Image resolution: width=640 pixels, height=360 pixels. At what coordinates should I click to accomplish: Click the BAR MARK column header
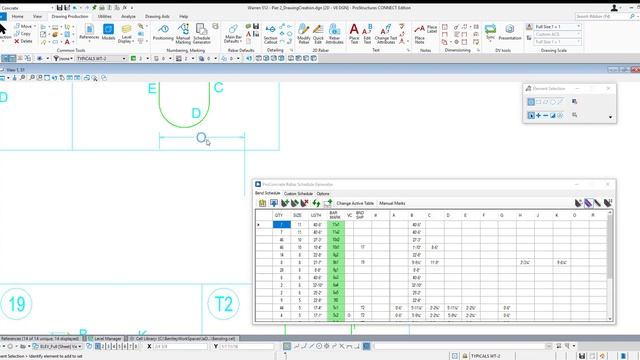coord(335,215)
